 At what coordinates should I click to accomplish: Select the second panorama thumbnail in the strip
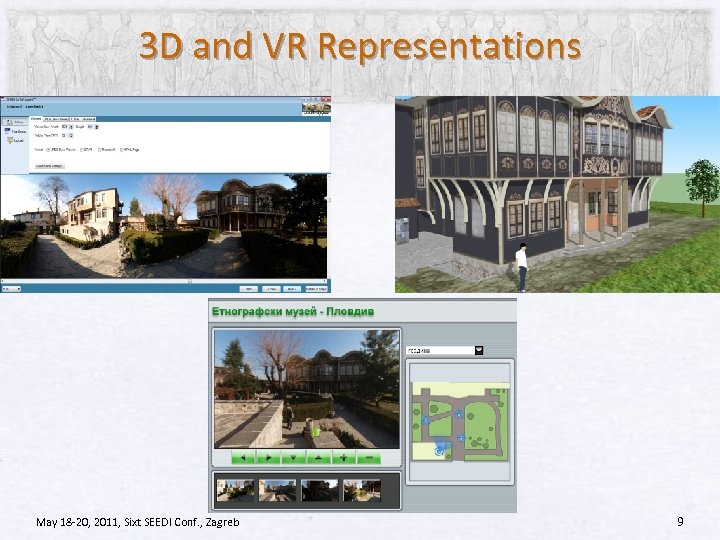277,490
